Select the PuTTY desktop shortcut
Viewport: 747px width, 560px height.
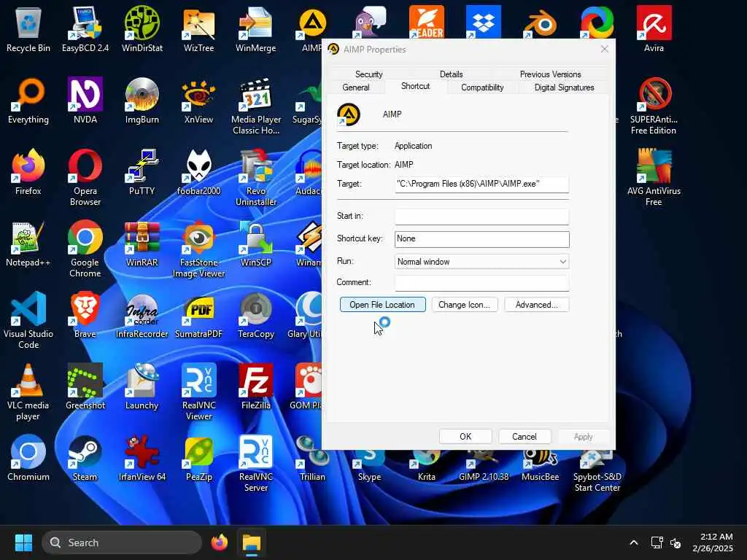pos(142,172)
